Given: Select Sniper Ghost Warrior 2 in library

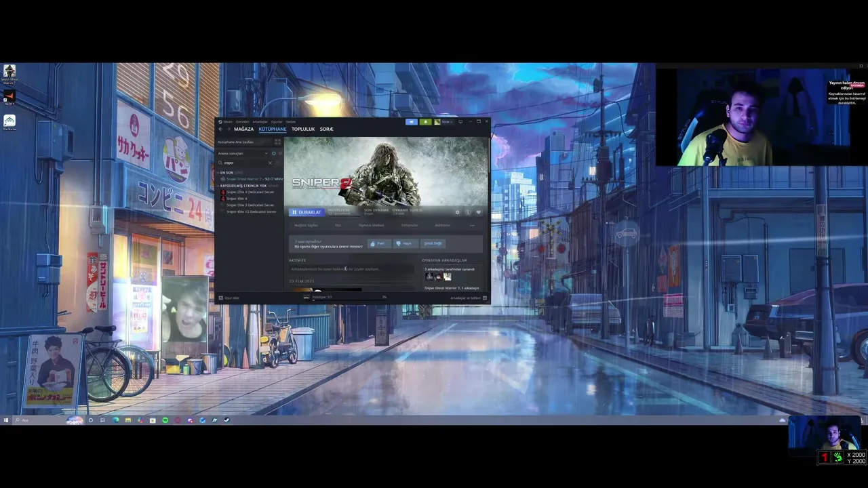Looking at the screenshot, I should [x=251, y=179].
